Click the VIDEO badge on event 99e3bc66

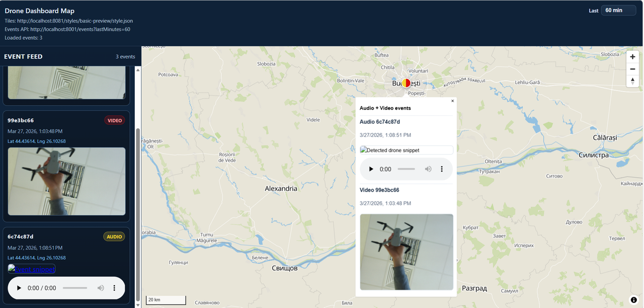(114, 121)
